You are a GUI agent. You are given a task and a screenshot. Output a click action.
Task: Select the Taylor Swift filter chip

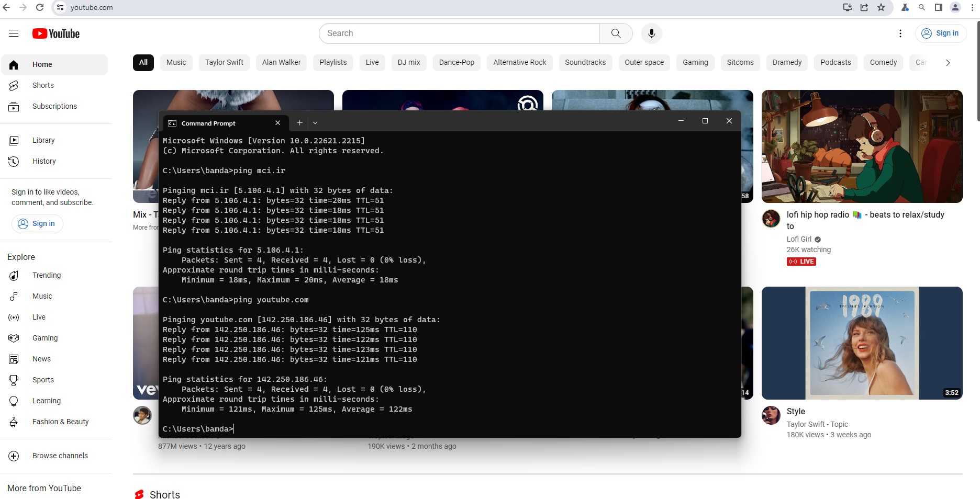click(224, 62)
